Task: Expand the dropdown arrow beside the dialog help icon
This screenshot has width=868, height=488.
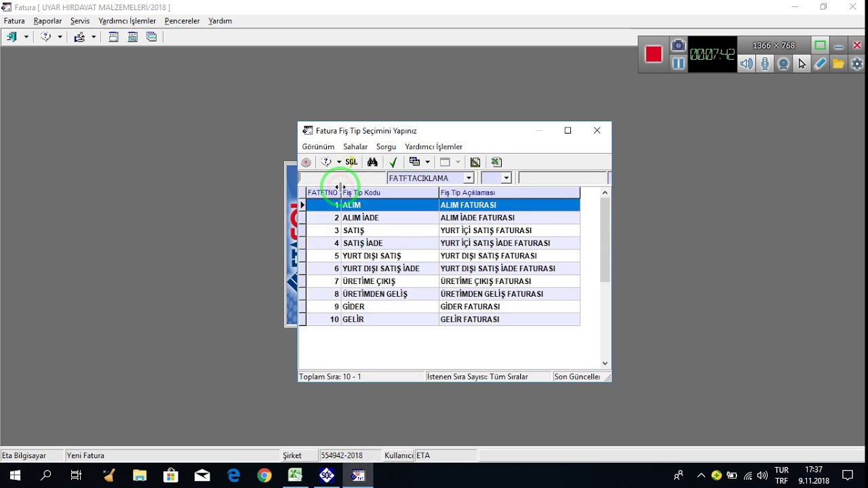Action: pyautogui.click(x=339, y=162)
